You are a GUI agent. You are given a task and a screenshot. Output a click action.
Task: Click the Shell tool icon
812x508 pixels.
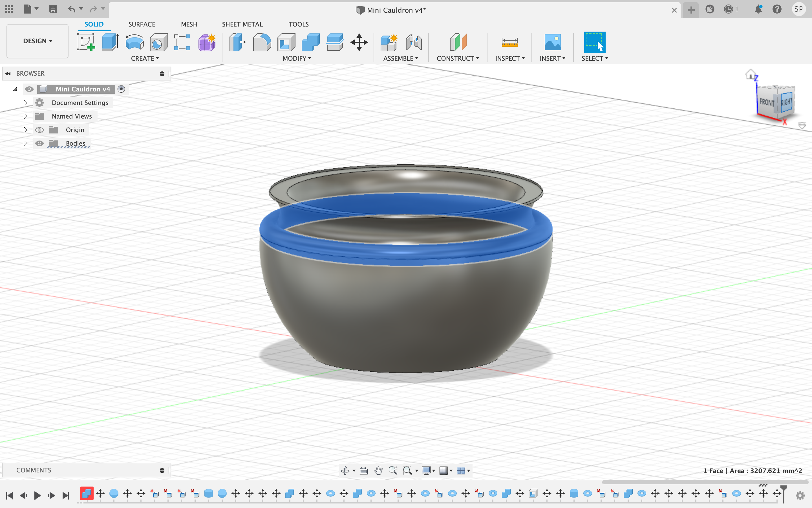286,42
